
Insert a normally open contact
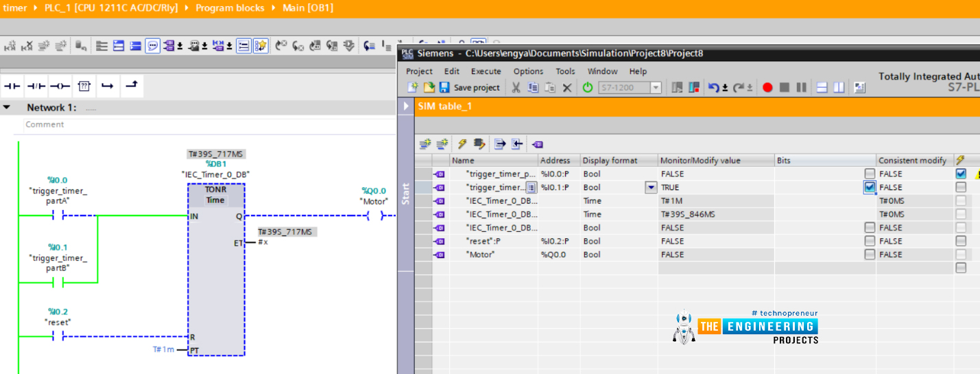coord(12,86)
